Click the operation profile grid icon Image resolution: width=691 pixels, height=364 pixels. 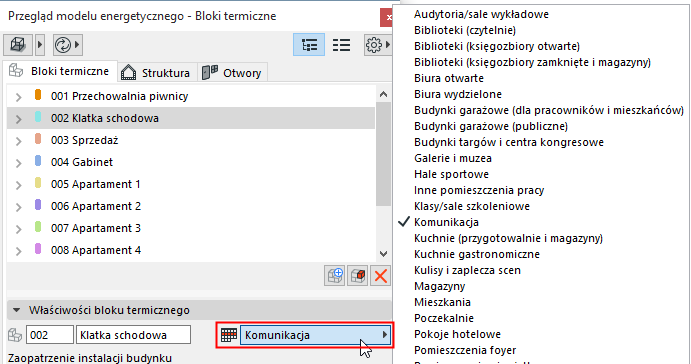coord(229,335)
